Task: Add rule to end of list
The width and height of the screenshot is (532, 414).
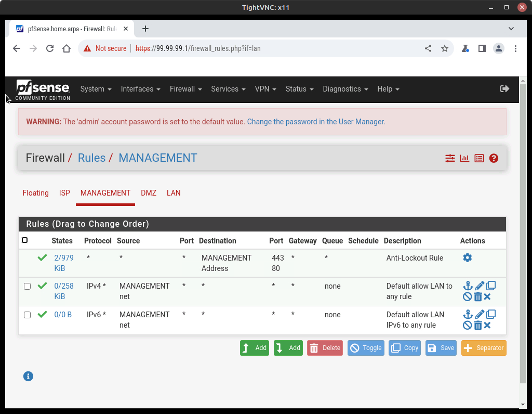Action: pyautogui.click(x=288, y=348)
